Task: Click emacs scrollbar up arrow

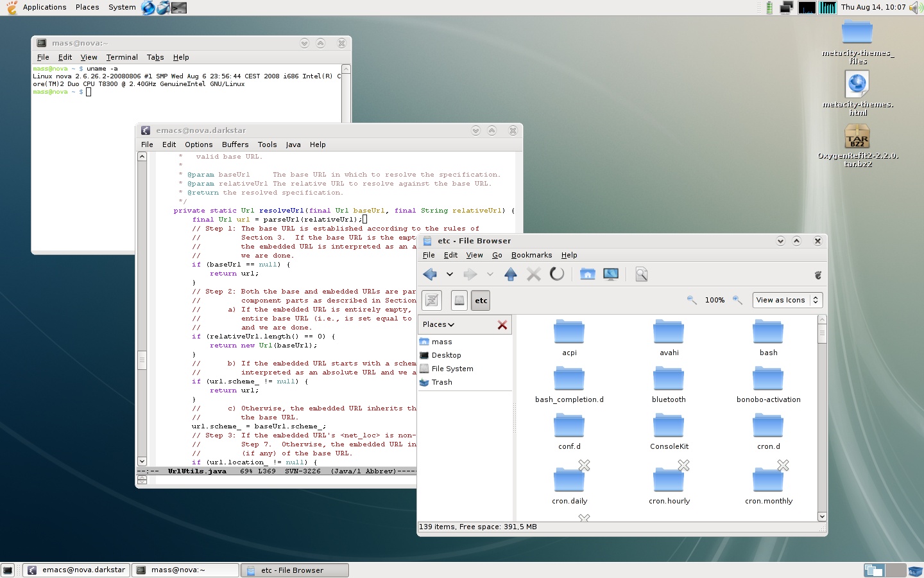Action: point(142,157)
